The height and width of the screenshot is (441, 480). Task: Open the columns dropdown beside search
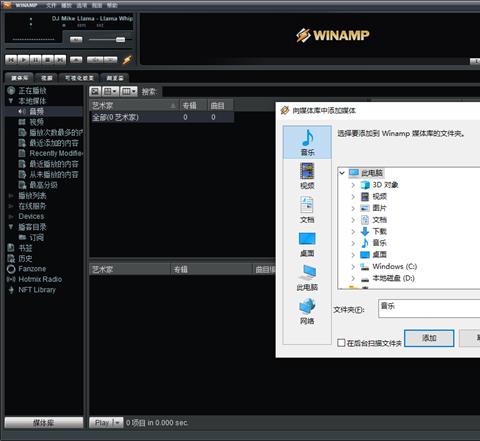point(128,91)
